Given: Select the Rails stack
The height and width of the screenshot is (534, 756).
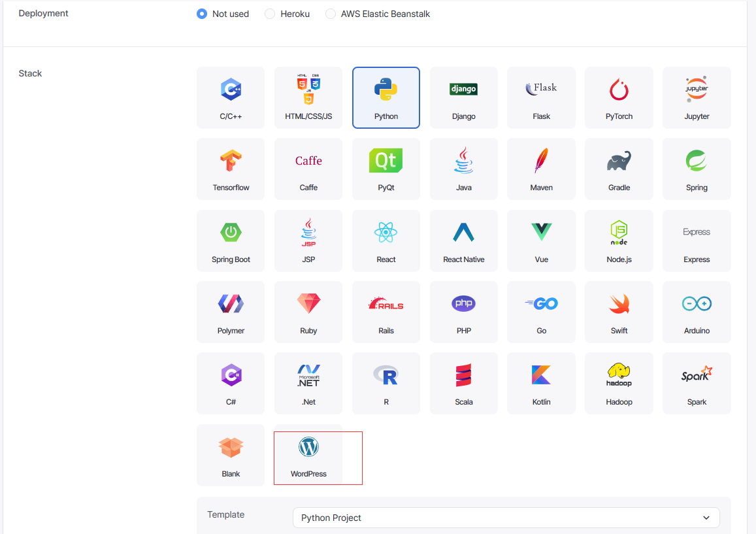Looking at the screenshot, I should [386, 312].
